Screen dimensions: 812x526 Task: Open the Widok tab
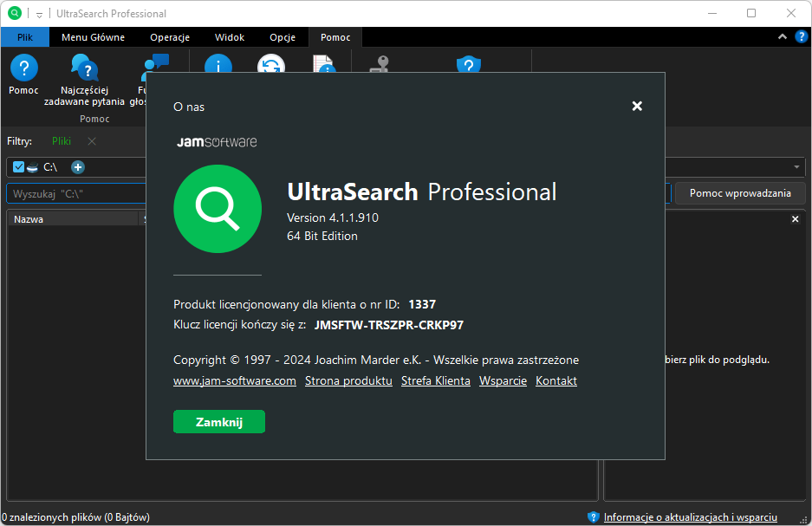click(230, 37)
